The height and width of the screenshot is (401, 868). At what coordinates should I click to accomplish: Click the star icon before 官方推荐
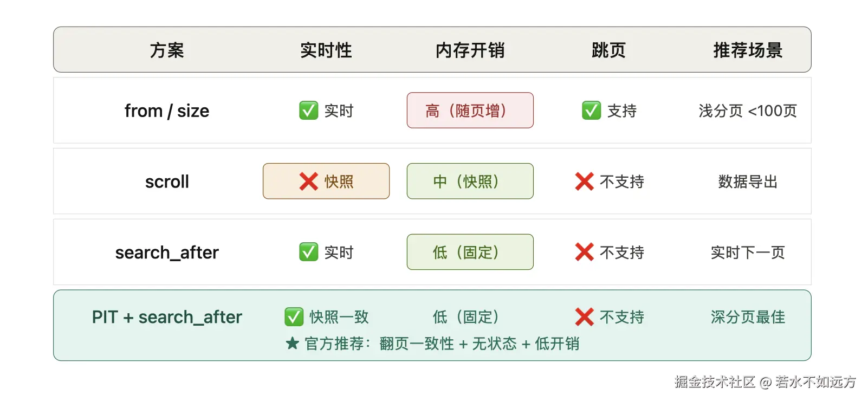[x=293, y=343]
